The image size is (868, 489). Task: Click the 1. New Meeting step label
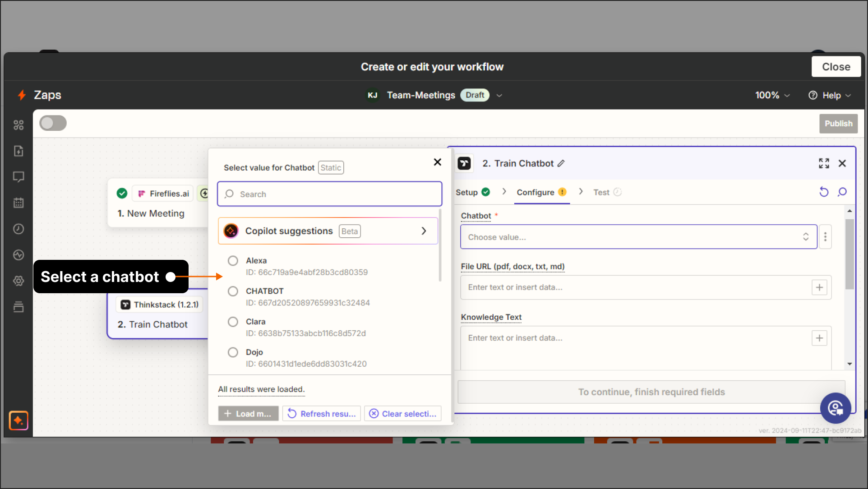[151, 213]
